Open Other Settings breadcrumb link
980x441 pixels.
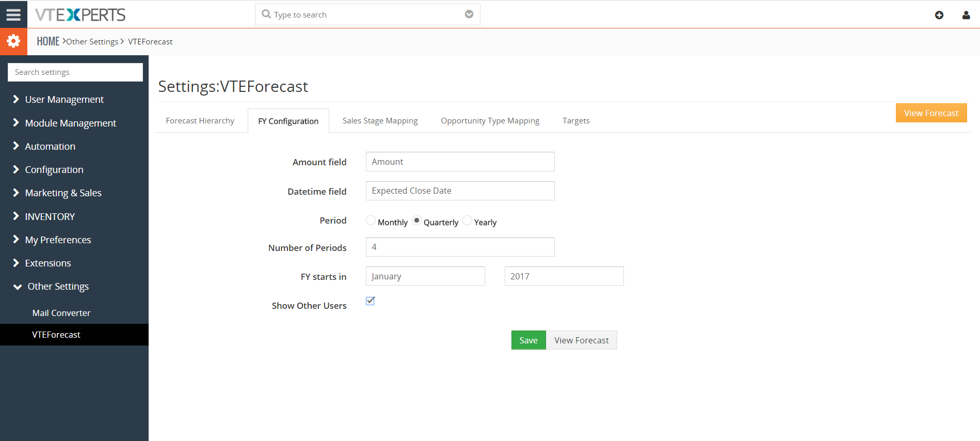click(x=92, y=42)
